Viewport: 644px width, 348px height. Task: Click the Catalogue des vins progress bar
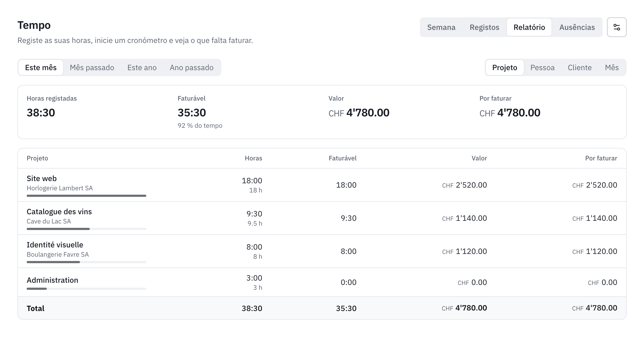86,229
